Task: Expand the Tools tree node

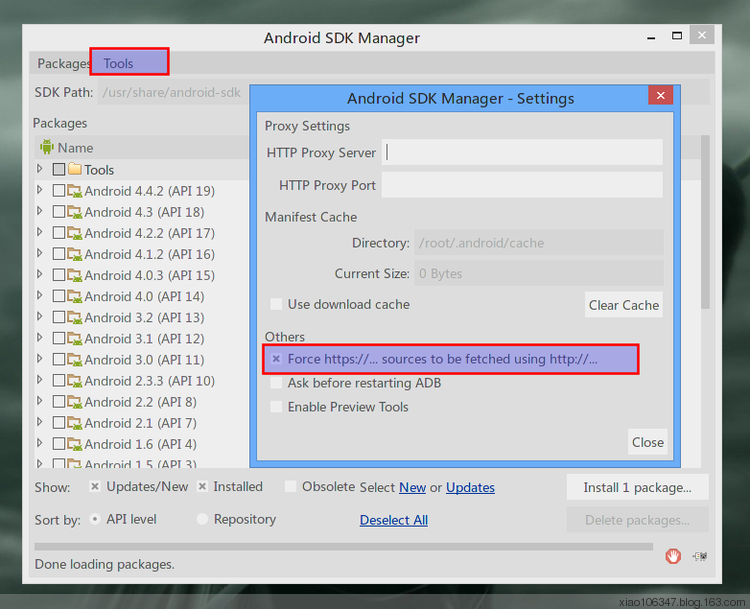Action: 40,168
